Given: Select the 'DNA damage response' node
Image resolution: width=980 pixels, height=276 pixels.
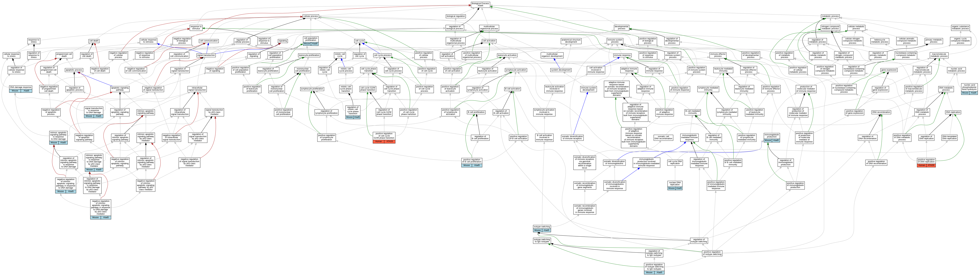Looking at the screenshot, I should click(x=20, y=89).
